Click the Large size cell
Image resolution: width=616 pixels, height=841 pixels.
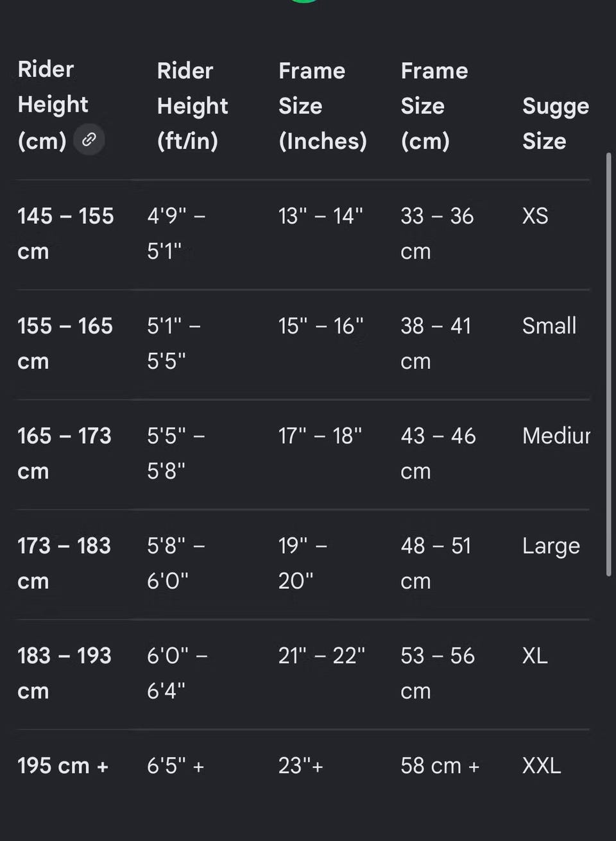click(551, 547)
